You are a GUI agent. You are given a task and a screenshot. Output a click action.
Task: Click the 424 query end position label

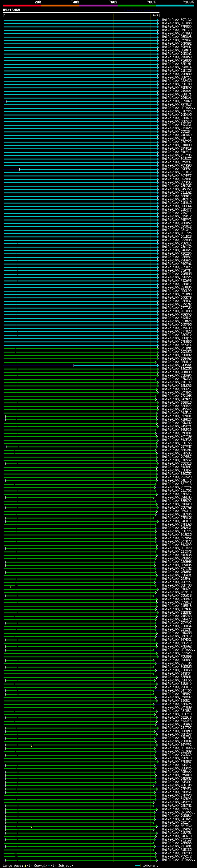(x=155, y=15)
